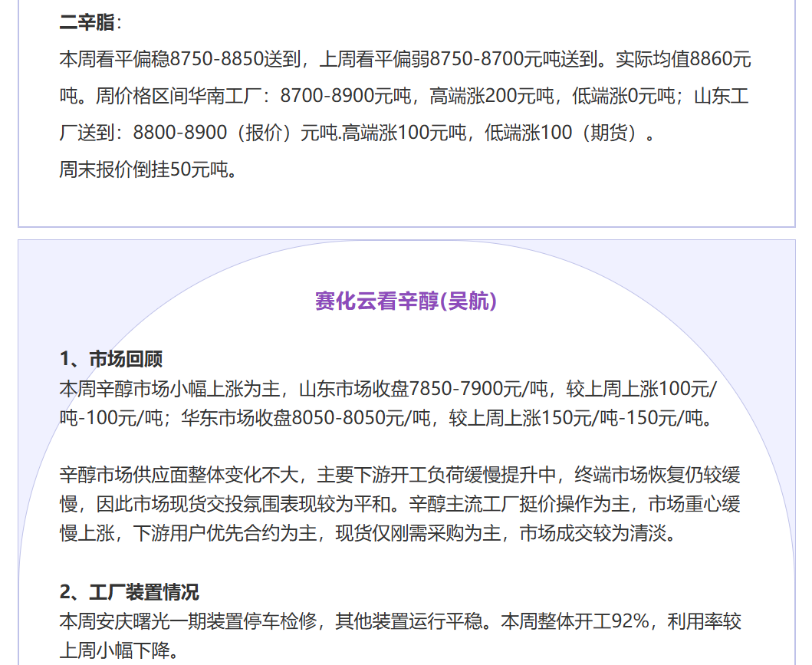Click the text 周末报价倒挂50元吨
This screenshot has width=812, height=665.
(148, 170)
